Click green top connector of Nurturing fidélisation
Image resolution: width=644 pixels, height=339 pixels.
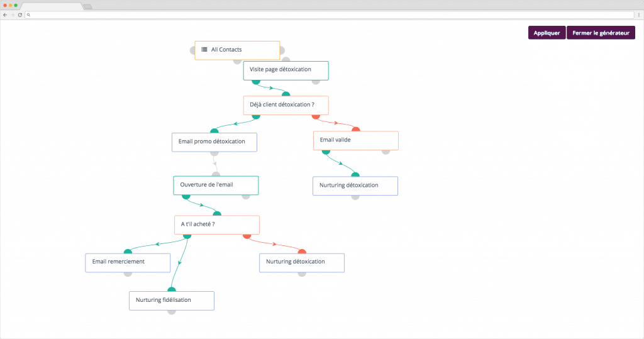[x=172, y=289]
